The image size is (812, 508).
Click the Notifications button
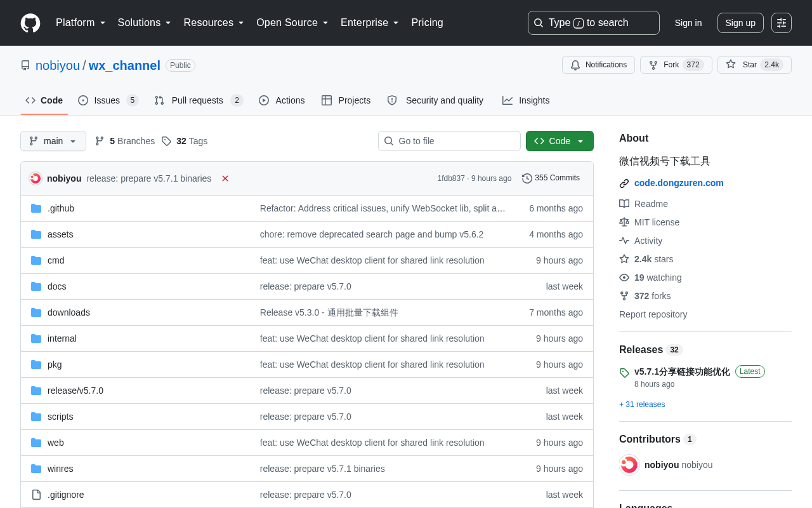coord(598,65)
